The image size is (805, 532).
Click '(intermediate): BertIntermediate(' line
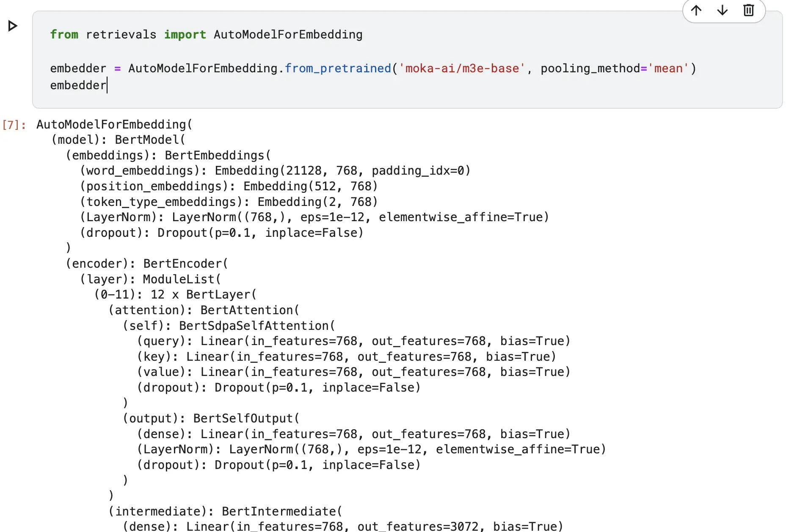tap(225, 512)
